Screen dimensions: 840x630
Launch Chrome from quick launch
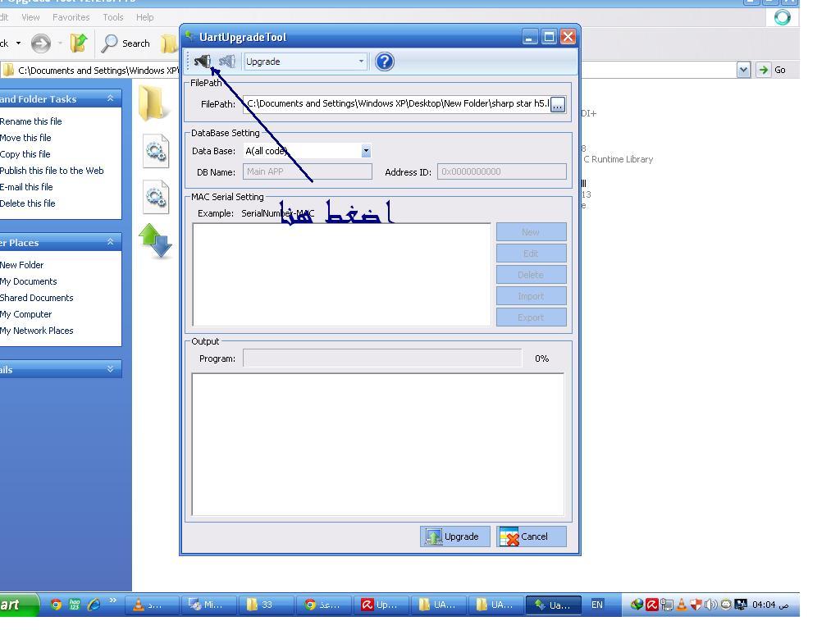(56, 605)
